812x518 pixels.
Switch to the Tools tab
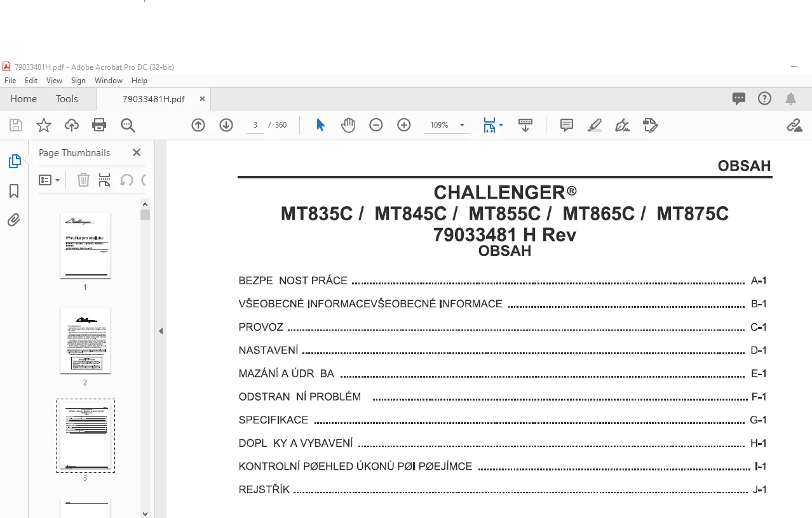tap(67, 99)
